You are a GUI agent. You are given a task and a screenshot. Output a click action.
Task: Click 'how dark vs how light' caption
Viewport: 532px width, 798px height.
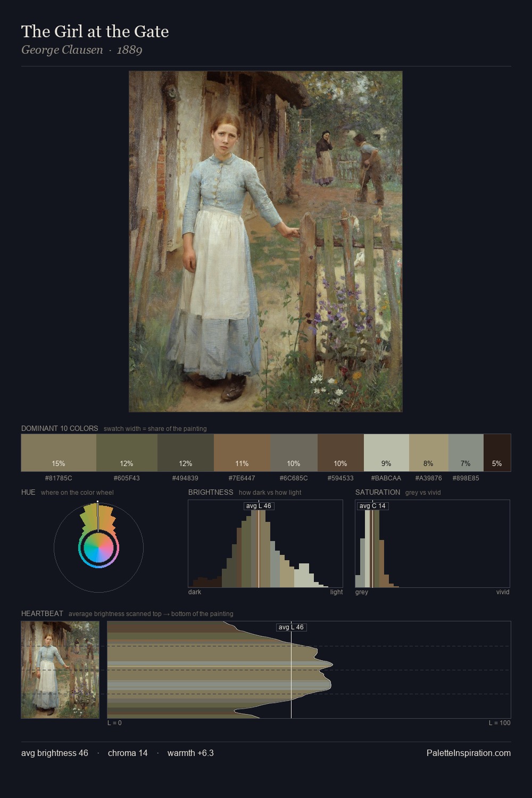pyautogui.click(x=270, y=493)
